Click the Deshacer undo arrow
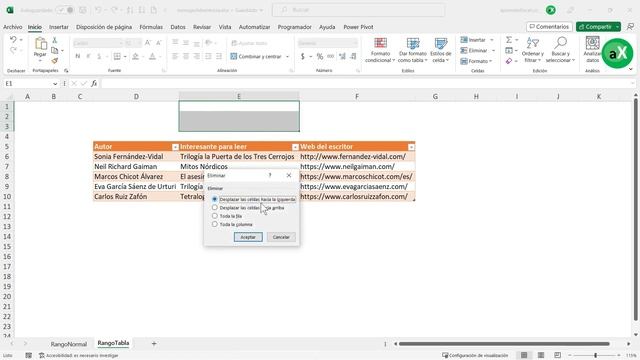The width and height of the screenshot is (640, 360). tap(13, 40)
